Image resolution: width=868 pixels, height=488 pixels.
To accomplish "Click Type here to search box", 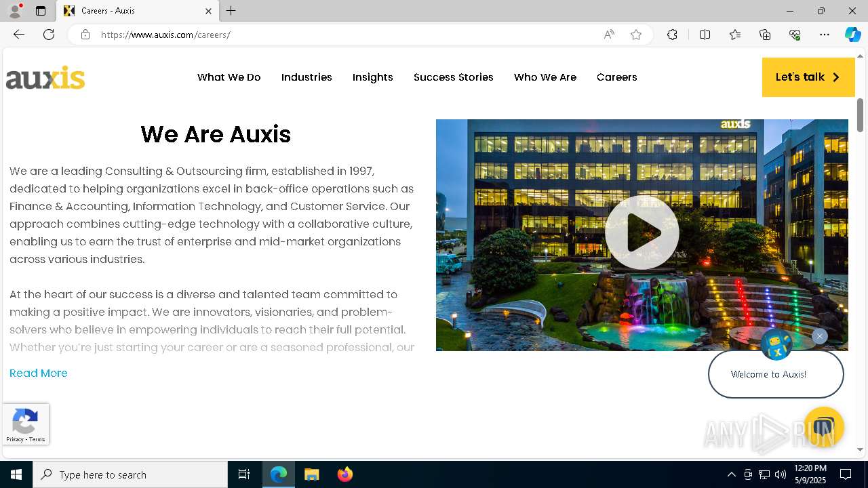I will click(x=130, y=474).
